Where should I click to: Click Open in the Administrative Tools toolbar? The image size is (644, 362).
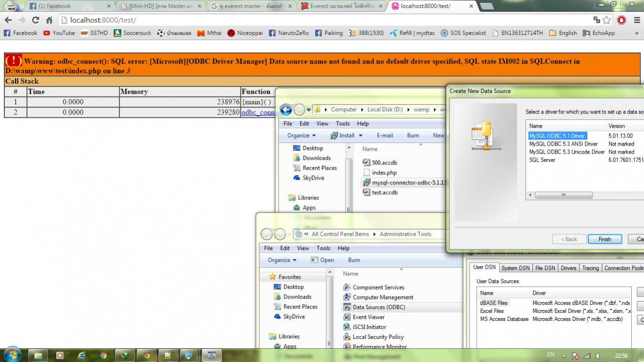tap(322, 260)
